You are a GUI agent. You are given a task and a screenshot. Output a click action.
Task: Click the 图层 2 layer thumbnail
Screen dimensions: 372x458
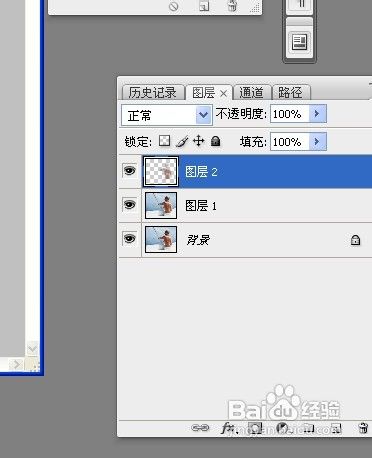(x=161, y=172)
